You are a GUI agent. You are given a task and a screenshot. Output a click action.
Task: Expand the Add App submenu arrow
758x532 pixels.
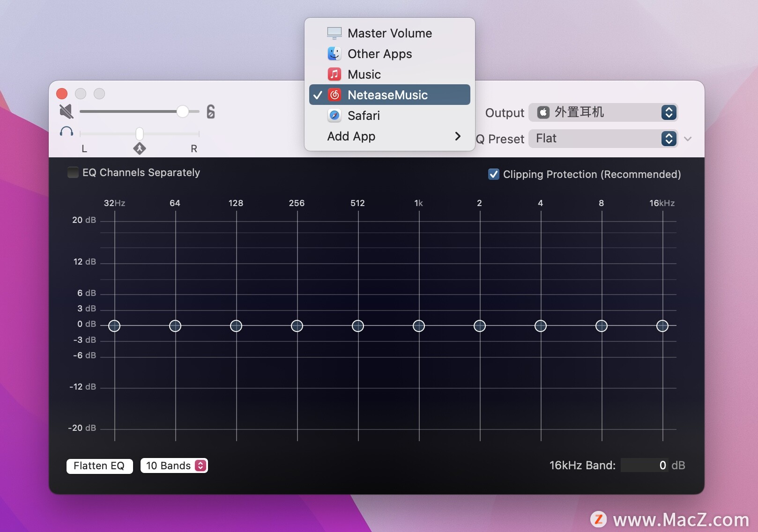click(458, 136)
